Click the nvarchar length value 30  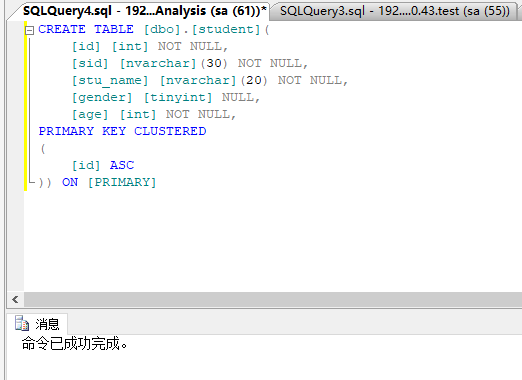click(x=214, y=63)
